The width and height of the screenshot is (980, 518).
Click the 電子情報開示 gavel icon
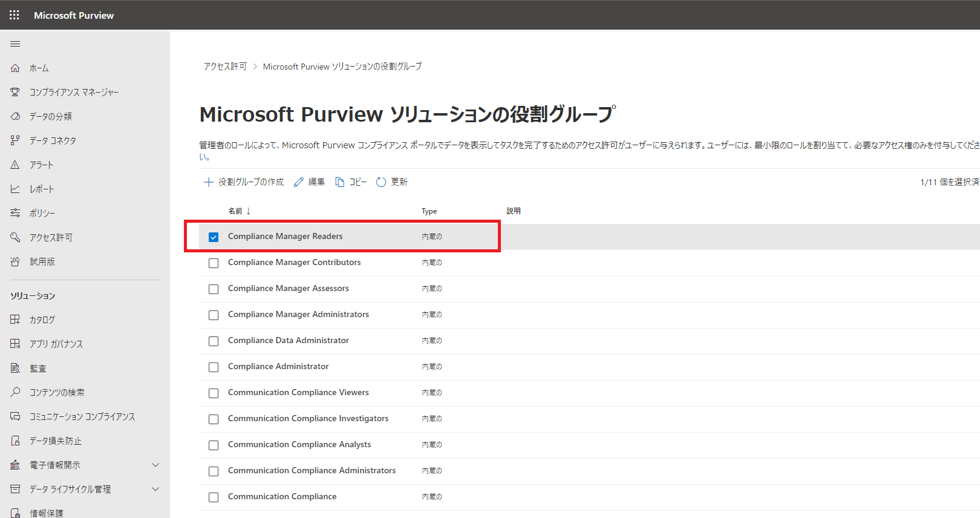point(15,465)
